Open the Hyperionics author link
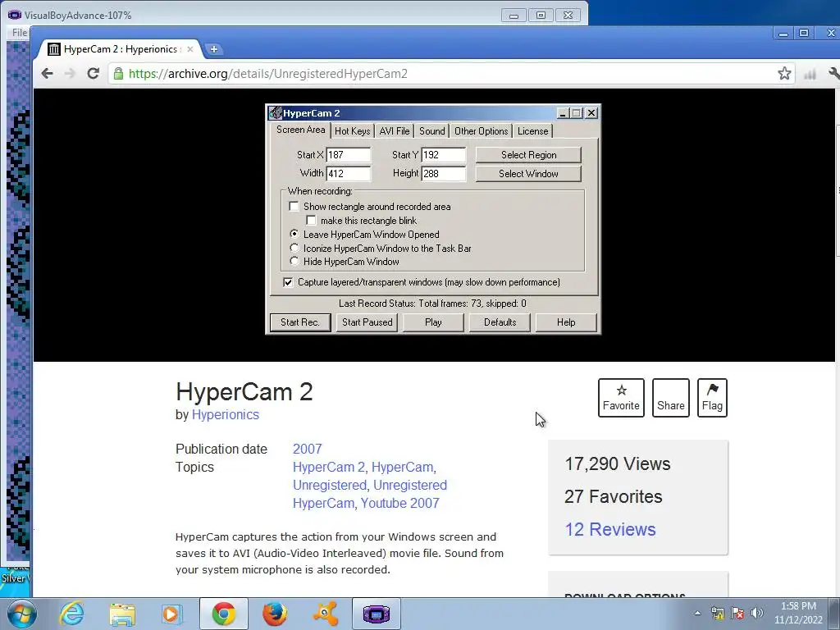Image resolution: width=840 pixels, height=630 pixels. tap(226, 414)
